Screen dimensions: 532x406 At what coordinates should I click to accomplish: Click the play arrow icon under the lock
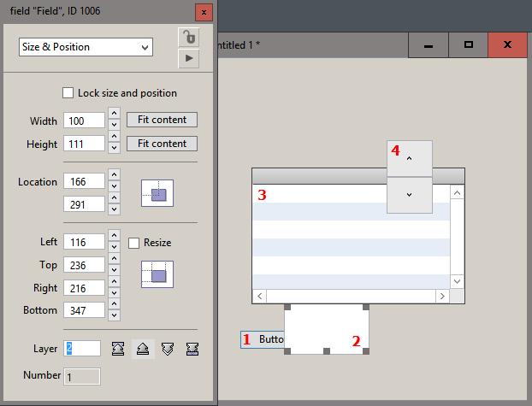click(x=188, y=58)
